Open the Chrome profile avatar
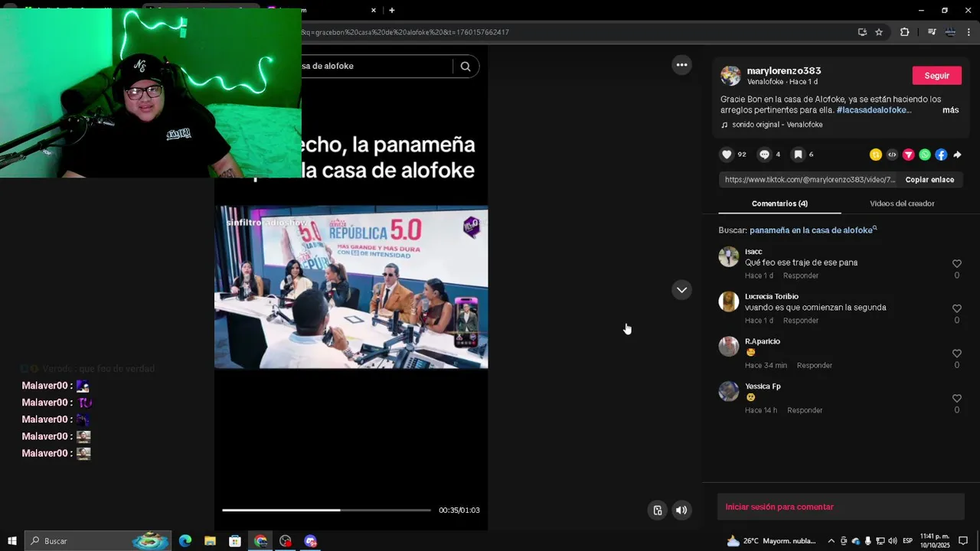The image size is (980, 551). point(950,32)
